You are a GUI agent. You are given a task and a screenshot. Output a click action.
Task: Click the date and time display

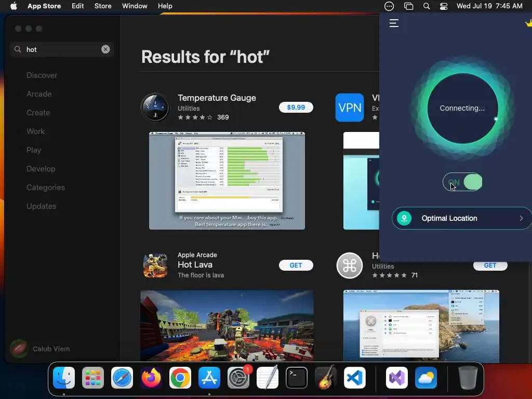click(489, 6)
